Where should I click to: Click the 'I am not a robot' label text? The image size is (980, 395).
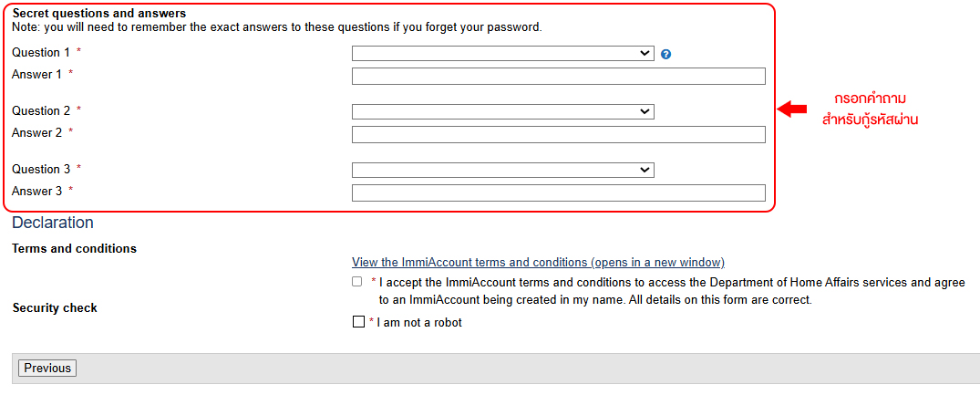point(419,323)
